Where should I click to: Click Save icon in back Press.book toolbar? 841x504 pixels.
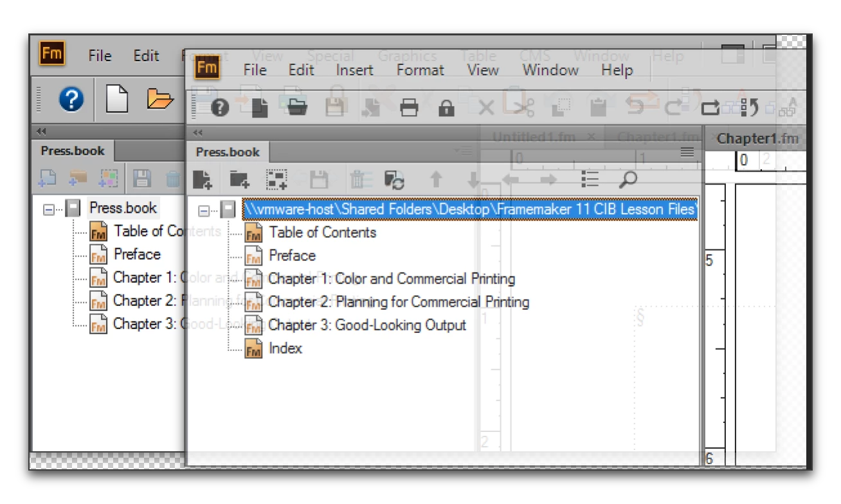(x=141, y=179)
